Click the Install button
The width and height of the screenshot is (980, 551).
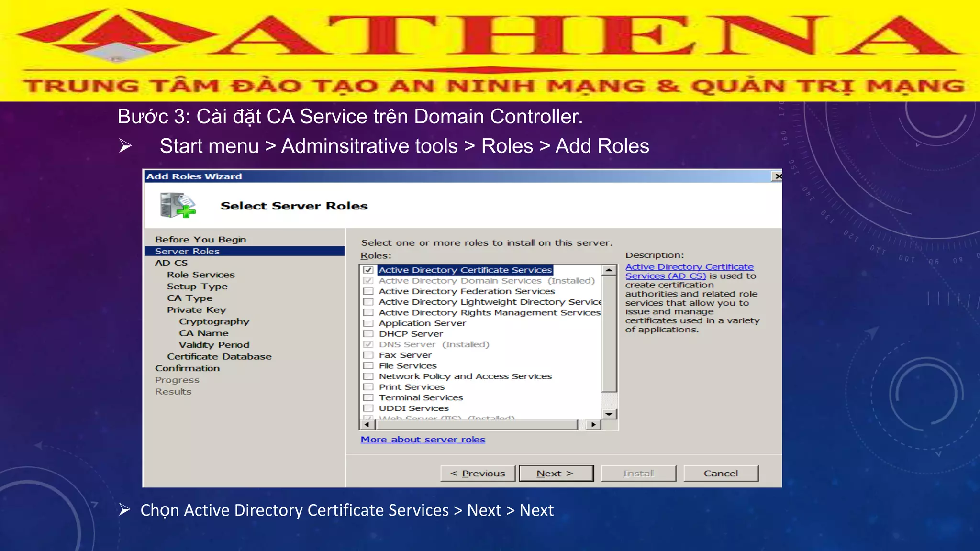click(638, 473)
